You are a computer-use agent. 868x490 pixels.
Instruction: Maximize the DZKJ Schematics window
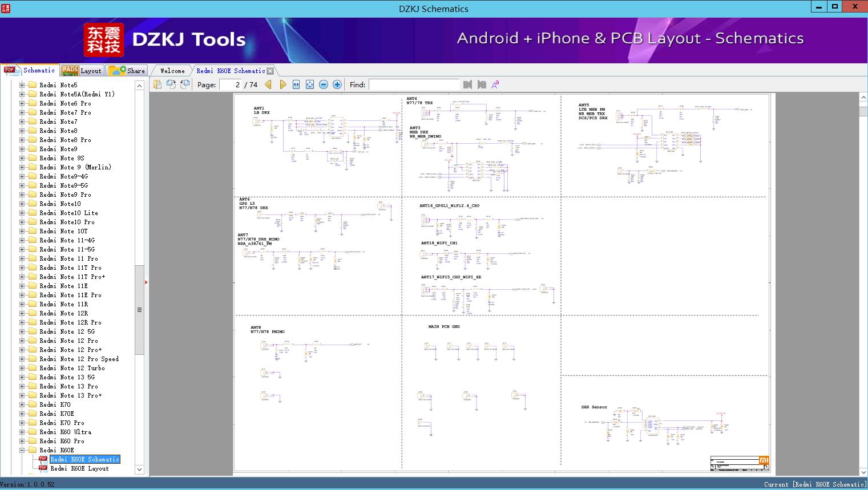point(835,6)
